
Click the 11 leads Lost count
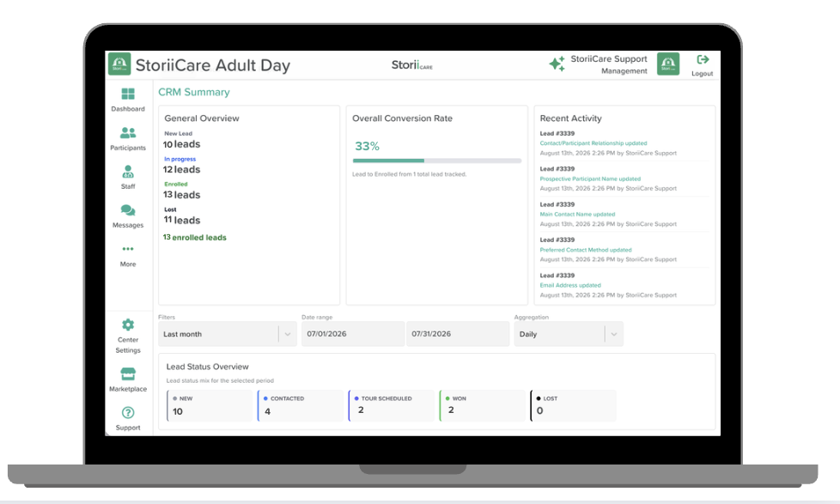pos(181,220)
